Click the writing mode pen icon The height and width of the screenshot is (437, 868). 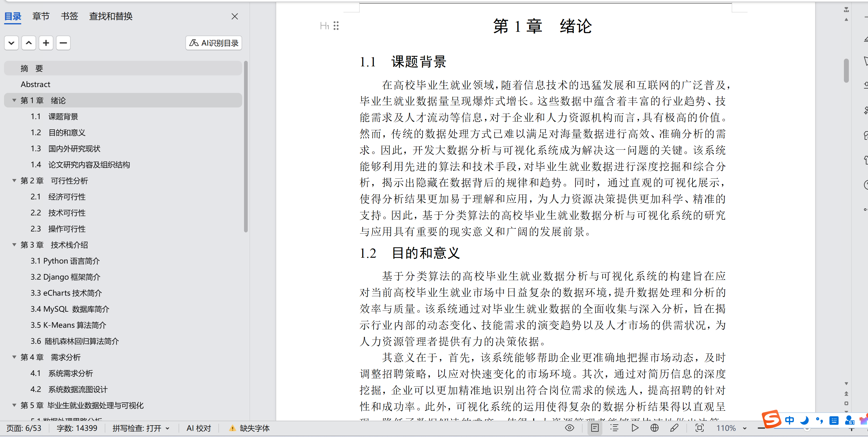coord(674,428)
